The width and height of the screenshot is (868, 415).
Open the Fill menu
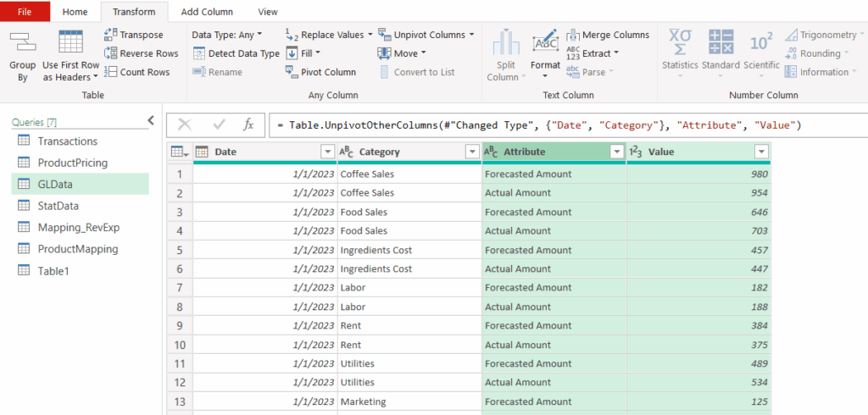[303, 53]
